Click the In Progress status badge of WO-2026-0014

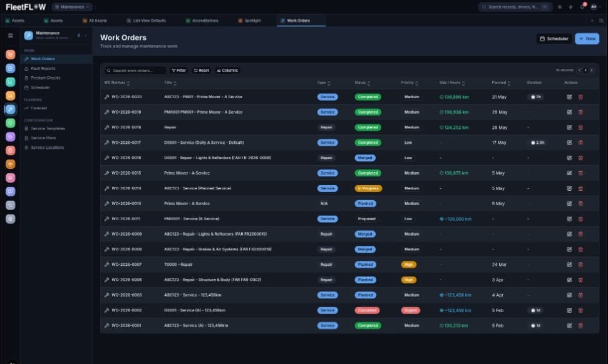pyautogui.click(x=368, y=189)
